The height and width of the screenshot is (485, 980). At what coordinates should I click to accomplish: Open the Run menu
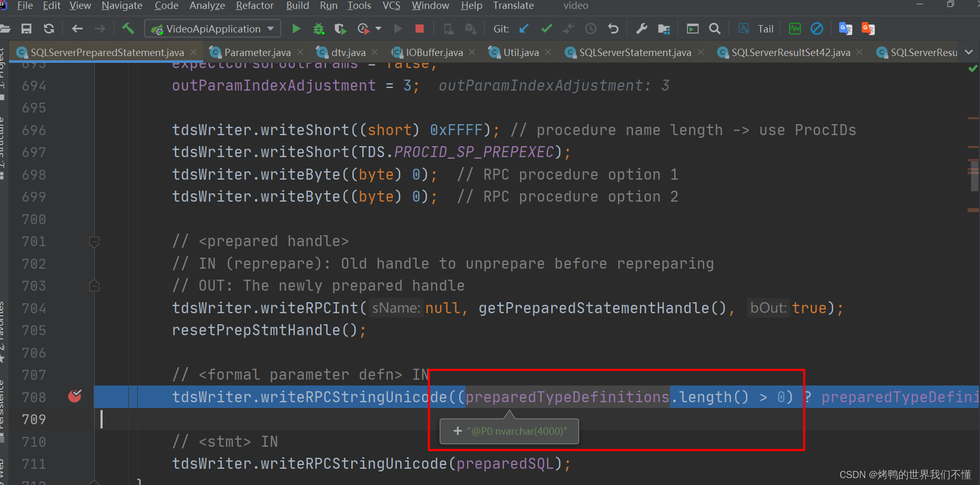click(328, 6)
